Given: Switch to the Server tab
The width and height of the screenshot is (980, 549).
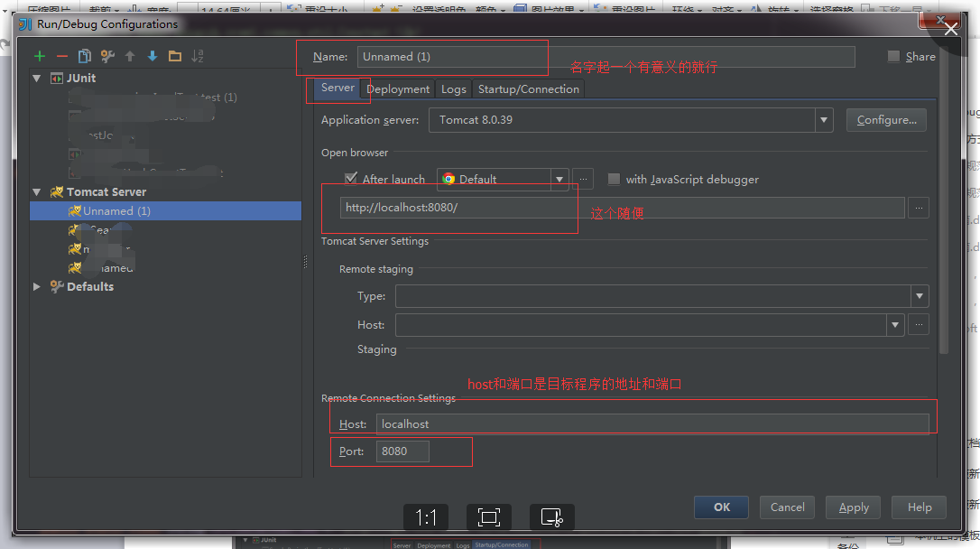Looking at the screenshot, I should (337, 88).
